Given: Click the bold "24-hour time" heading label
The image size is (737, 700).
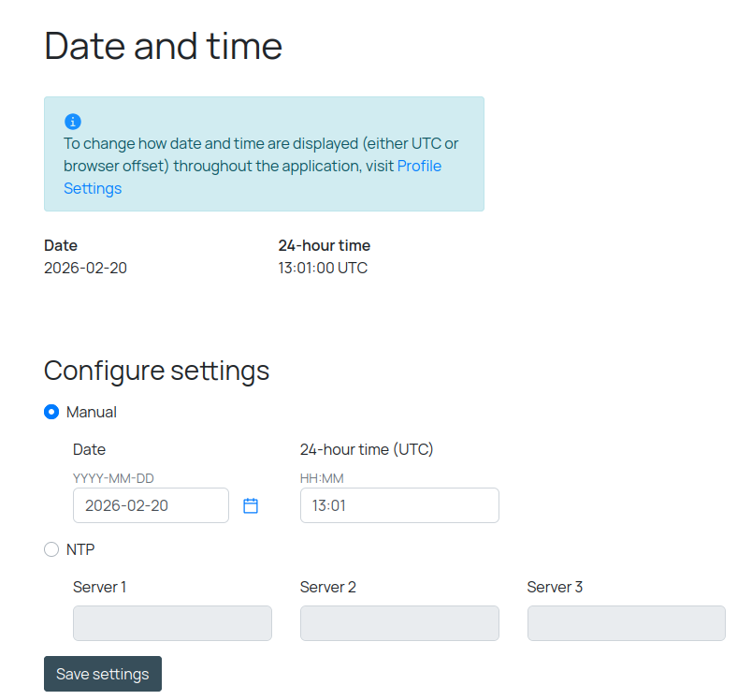Looking at the screenshot, I should click(x=324, y=245).
